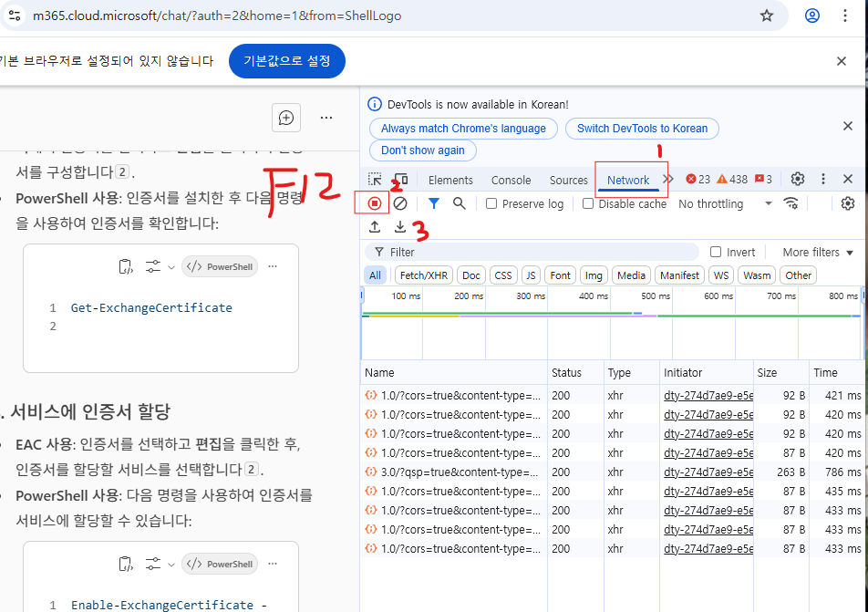This screenshot has width=868, height=612.
Task: Focus the network Filter text field
Action: [532, 252]
